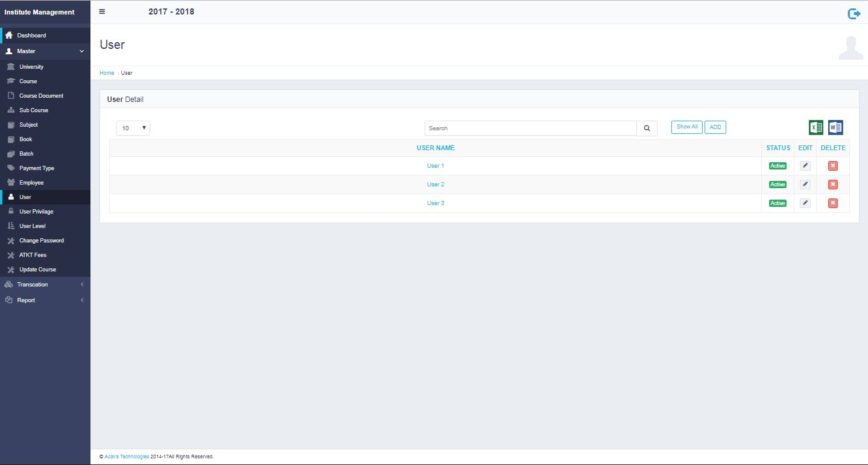Toggle Active status badge of User 3
Screen dimensions: 868x465
[x=778, y=203]
